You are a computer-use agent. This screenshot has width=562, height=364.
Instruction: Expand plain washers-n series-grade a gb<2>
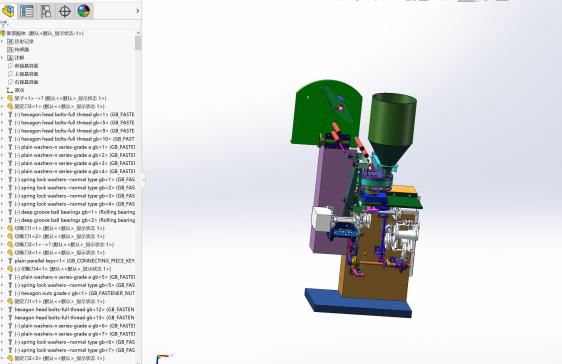pos(2,155)
